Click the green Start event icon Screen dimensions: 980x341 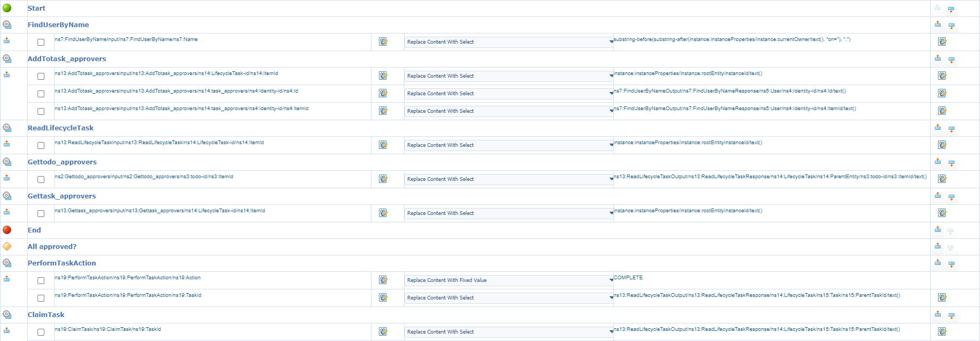click(x=7, y=8)
